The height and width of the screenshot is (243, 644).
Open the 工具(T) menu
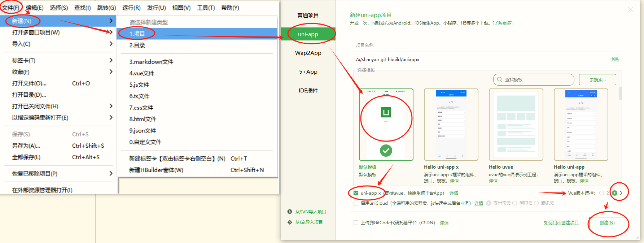(206, 8)
